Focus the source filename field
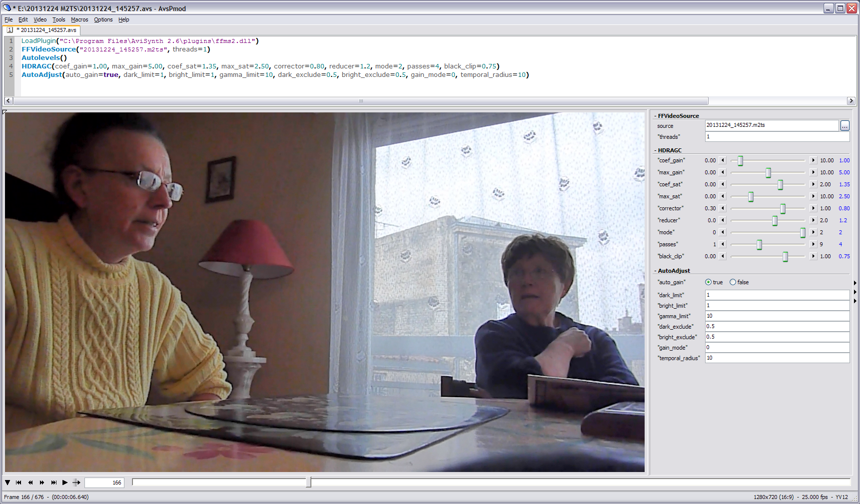 tap(772, 125)
